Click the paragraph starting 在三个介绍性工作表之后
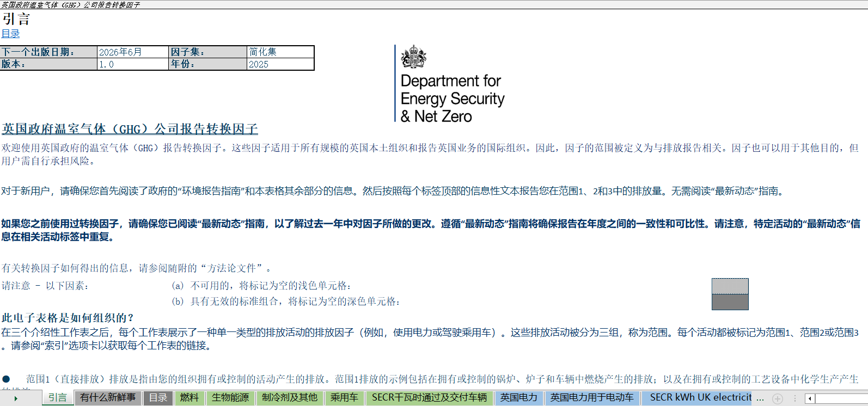The image size is (868, 406). [x=430, y=339]
